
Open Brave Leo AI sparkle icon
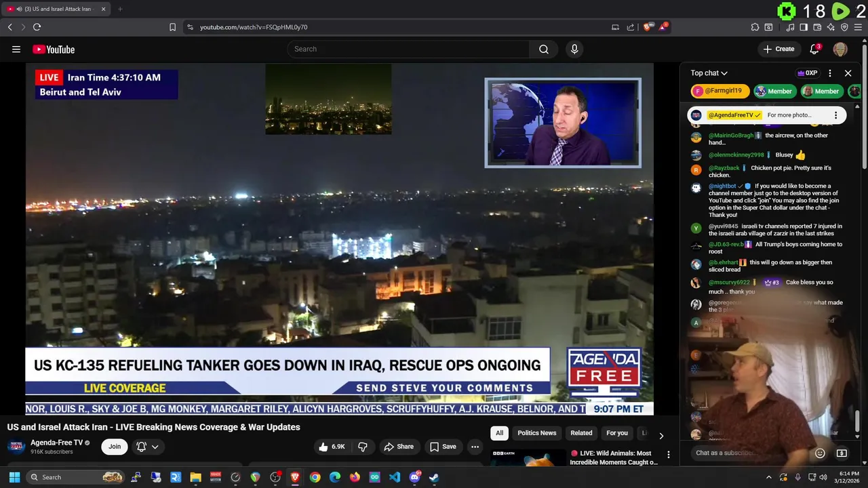point(831,27)
